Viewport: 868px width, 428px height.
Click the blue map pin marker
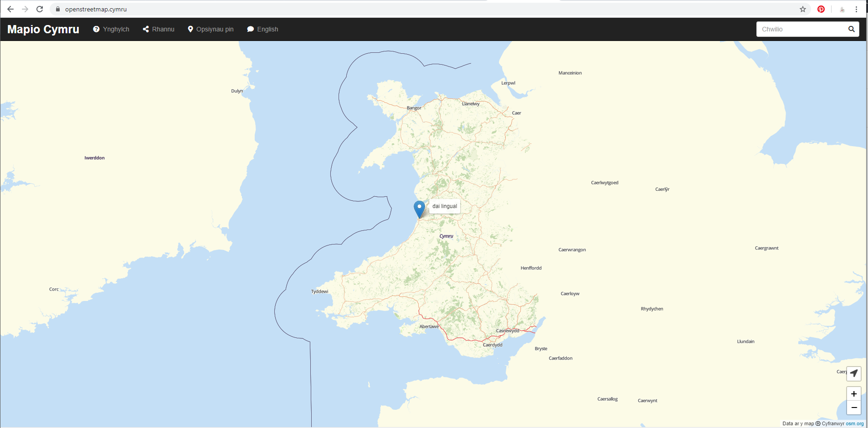point(419,209)
